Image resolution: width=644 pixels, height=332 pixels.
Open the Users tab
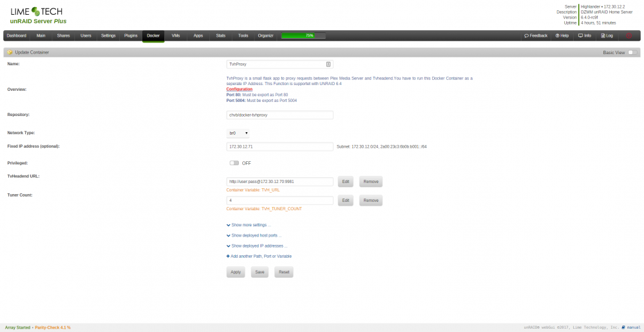[x=86, y=35]
